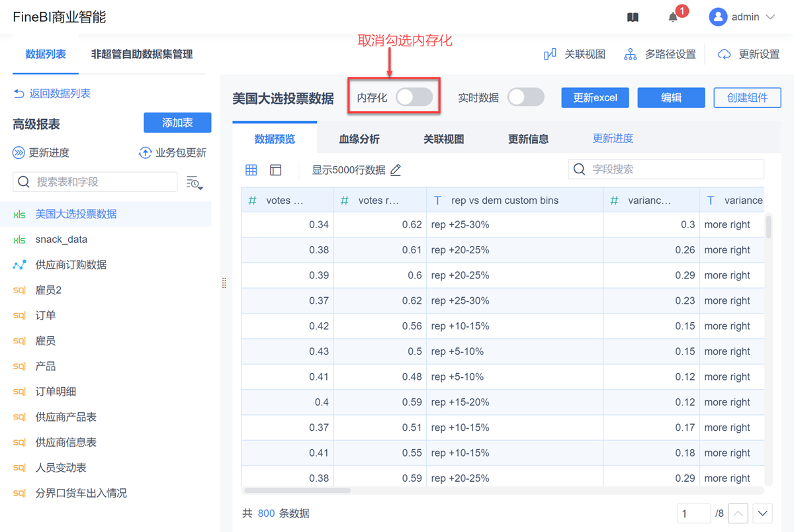Select the 雇员2 table
This screenshot has width=794, height=532.
tap(106, 290)
